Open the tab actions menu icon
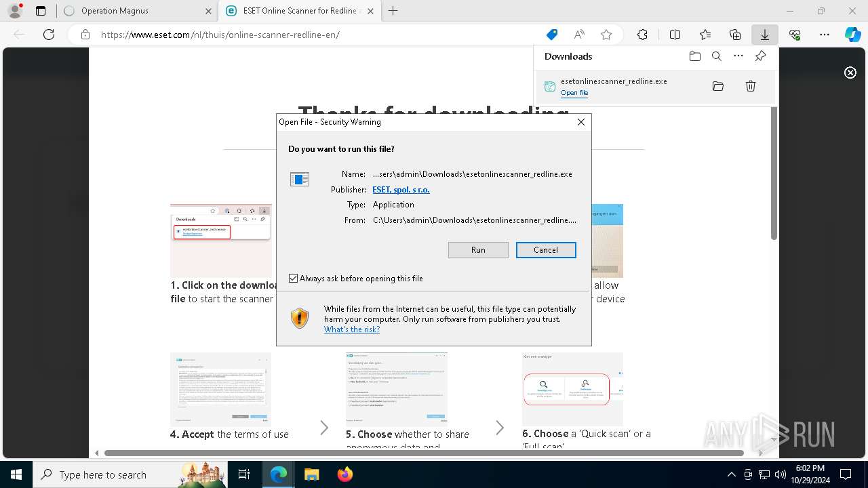Image resolution: width=868 pixels, height=488 pixels. pyautogui.click(x=41, y=11)
